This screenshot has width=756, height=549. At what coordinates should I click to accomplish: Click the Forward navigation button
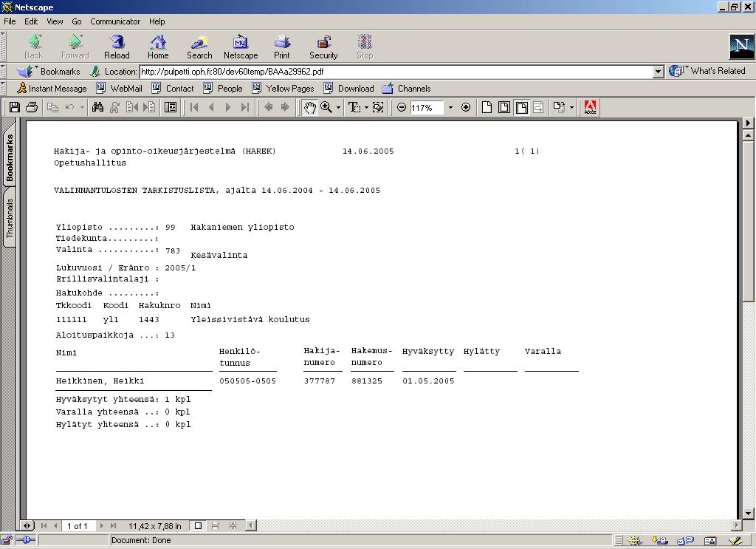click(x=75, y=47)
